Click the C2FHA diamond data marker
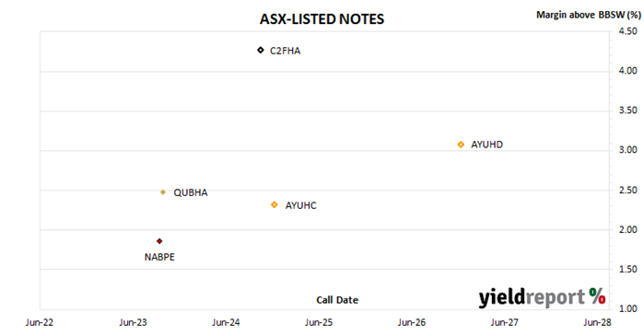Viewport: 644px width, 336px height. click(261, 50)
